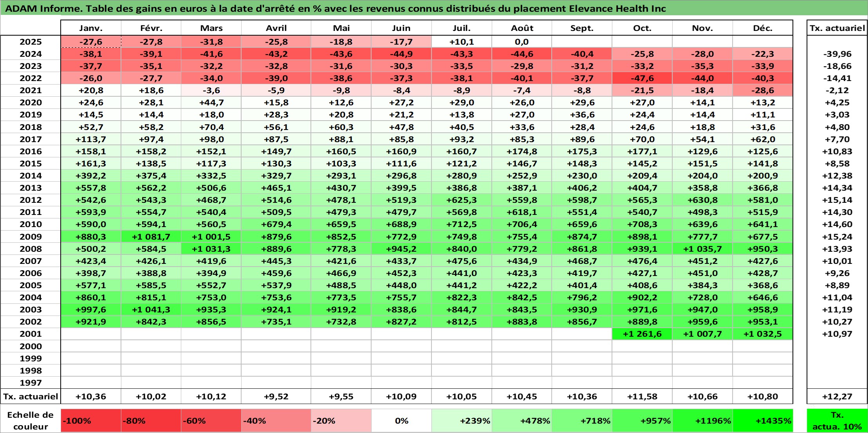
Task: Select the cell with -28,6
Action: click(763, 90)
